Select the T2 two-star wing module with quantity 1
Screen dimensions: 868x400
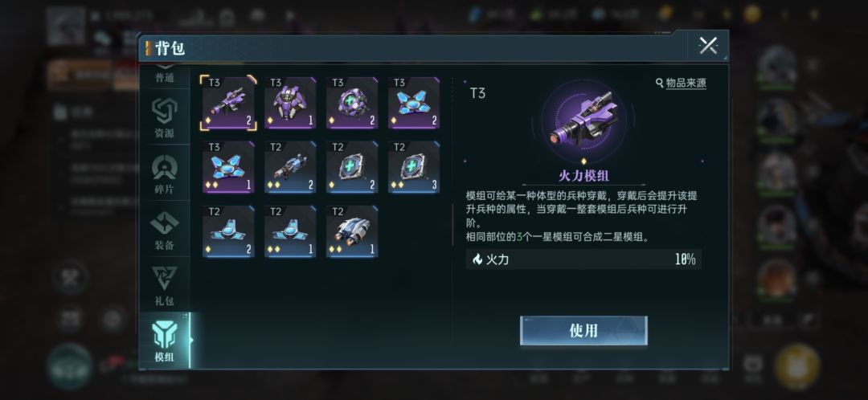[290, 231]
